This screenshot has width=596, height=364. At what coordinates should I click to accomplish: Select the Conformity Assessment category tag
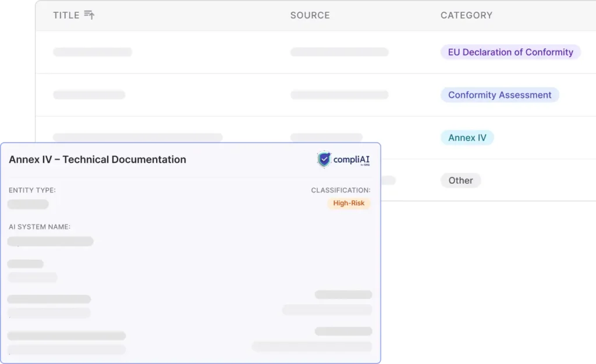(x=499, y=95)
